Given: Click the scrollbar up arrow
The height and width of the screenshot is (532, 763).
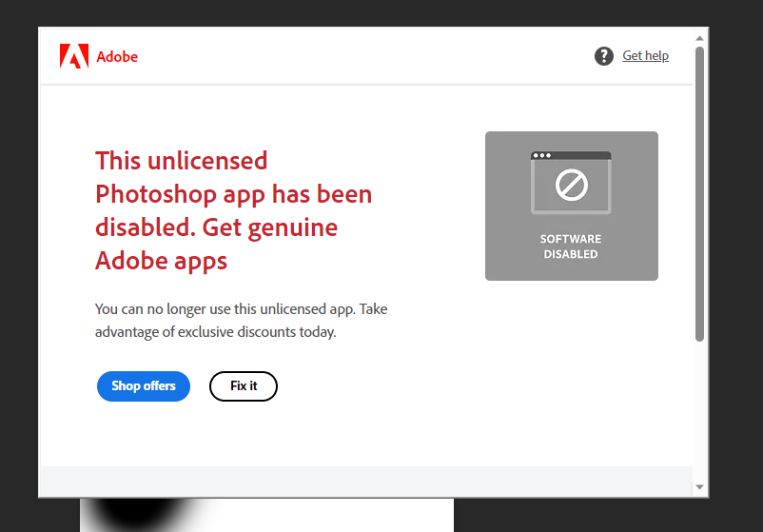Looking at the screenshot, I should [699, 38].
